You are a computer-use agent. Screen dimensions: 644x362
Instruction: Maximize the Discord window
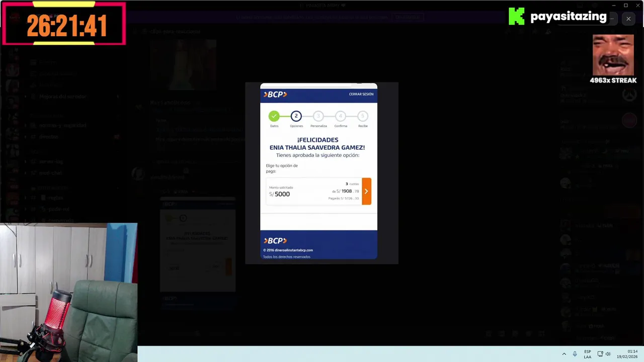coord(626,5)
